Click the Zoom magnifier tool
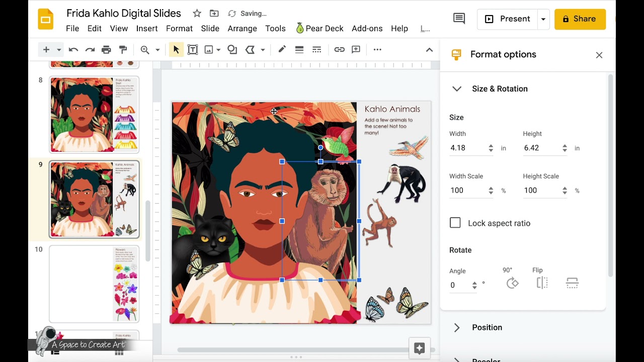Image resolution: width=644 pixels, height=362 pixels. (145, 49)
